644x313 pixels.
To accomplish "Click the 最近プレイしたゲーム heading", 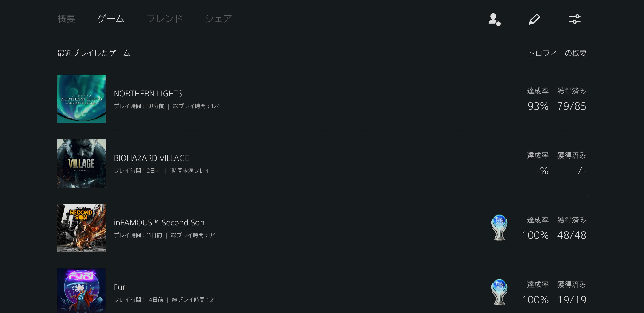I will pyautogui.click(x=94, y=53).
